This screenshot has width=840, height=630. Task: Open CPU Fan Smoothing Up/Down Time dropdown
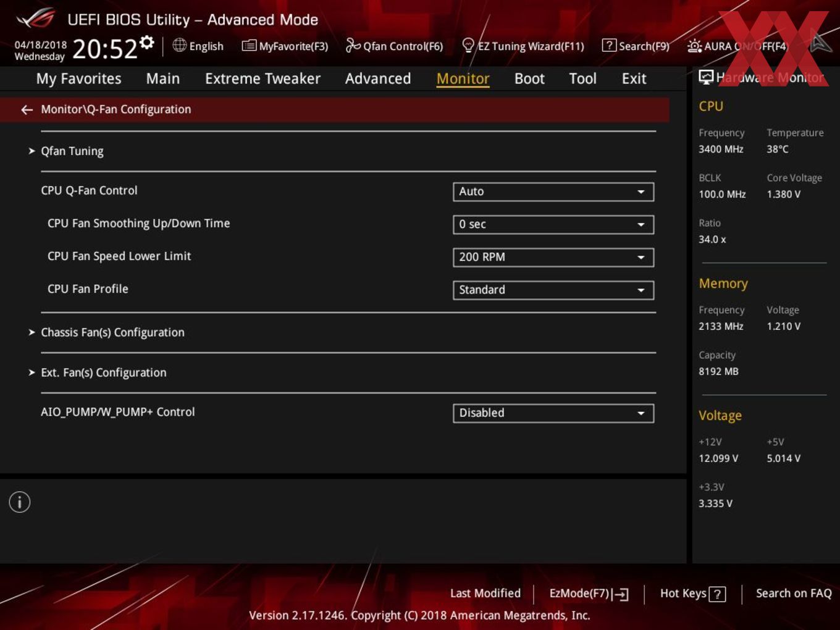553,224
